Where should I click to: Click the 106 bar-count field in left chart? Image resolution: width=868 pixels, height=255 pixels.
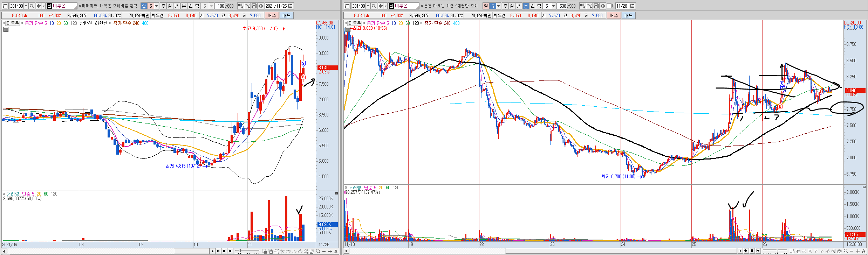220,6
